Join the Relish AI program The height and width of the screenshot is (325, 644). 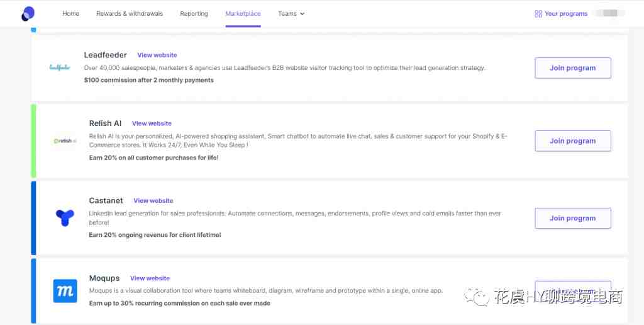pyautogui.click(x=572, y=141)
